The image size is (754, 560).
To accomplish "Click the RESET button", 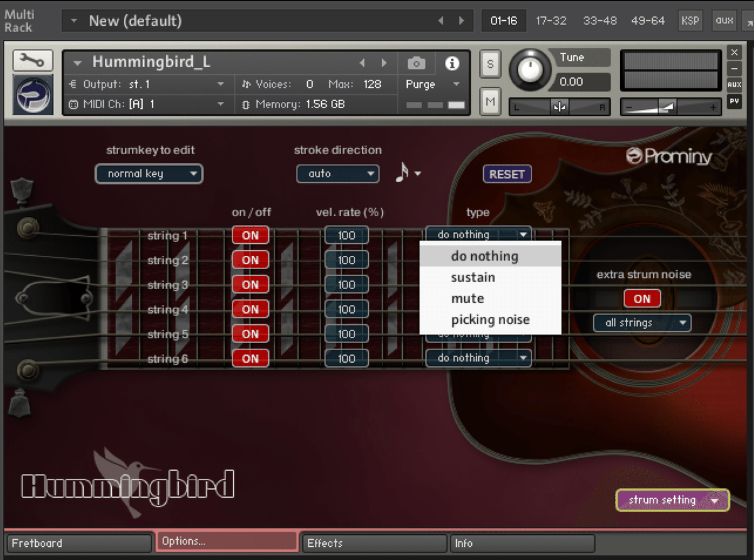I will click(x=507, y=174).
